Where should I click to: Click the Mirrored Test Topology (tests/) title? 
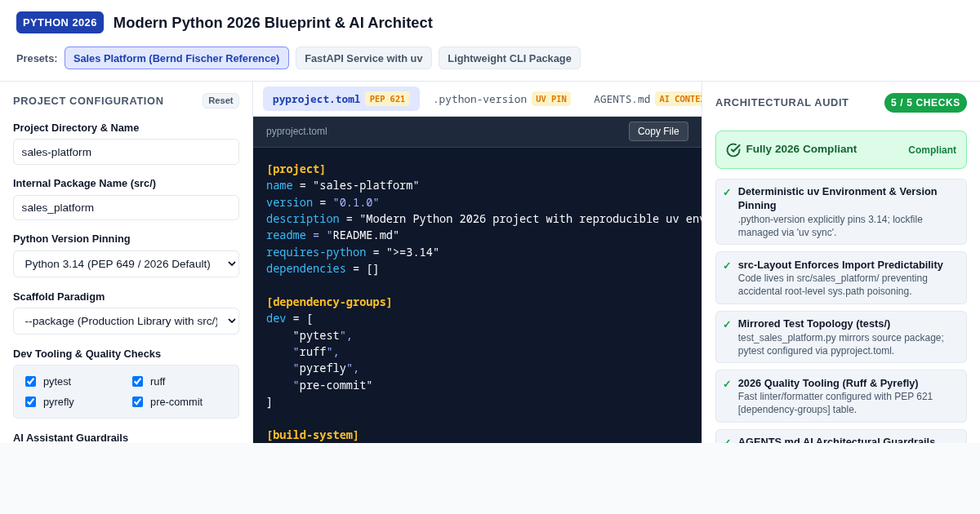pos(814,324)
